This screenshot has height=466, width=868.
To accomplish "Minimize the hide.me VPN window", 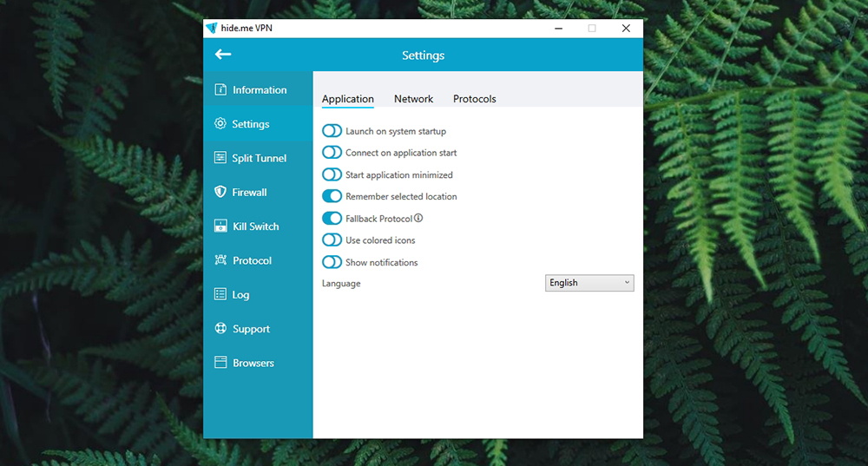I will tap(558, 29).
